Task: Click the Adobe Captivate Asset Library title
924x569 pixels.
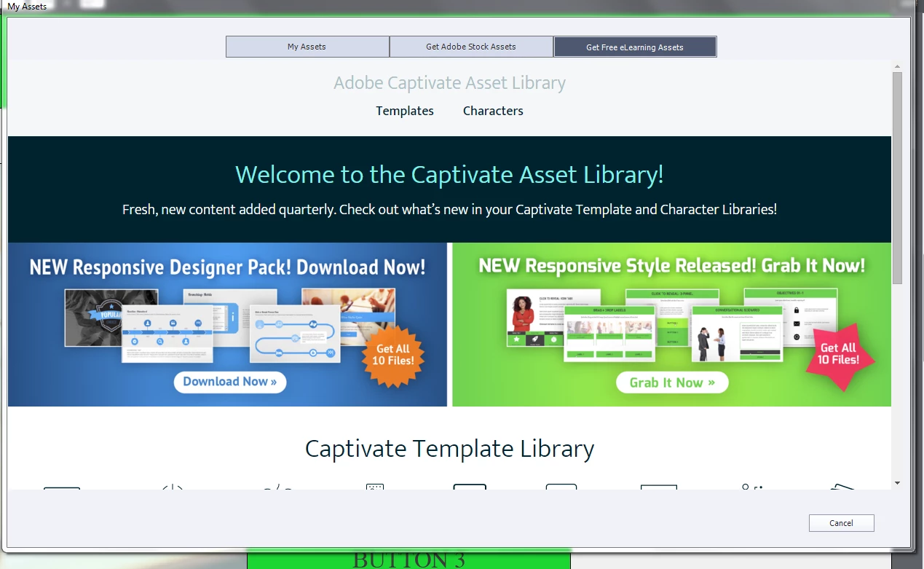Action: pos(449,83)
